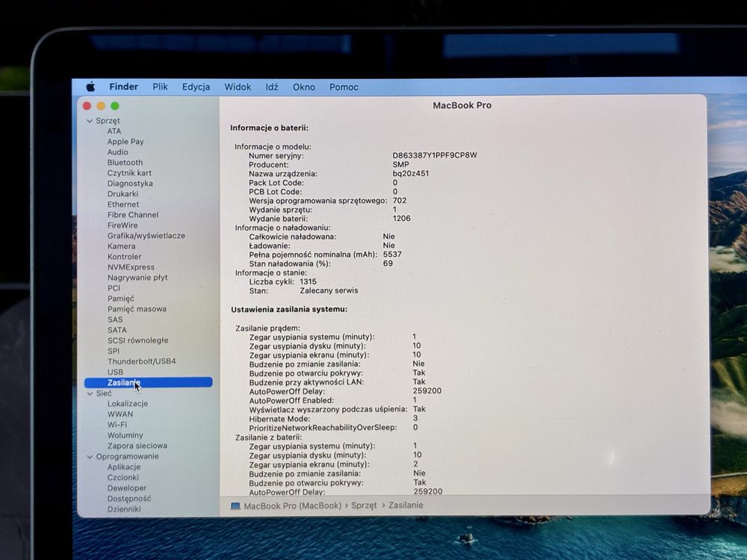Click Sprzęt in the bottom path bar
This screenshot has height=560, width=747.
coord(364,505)
